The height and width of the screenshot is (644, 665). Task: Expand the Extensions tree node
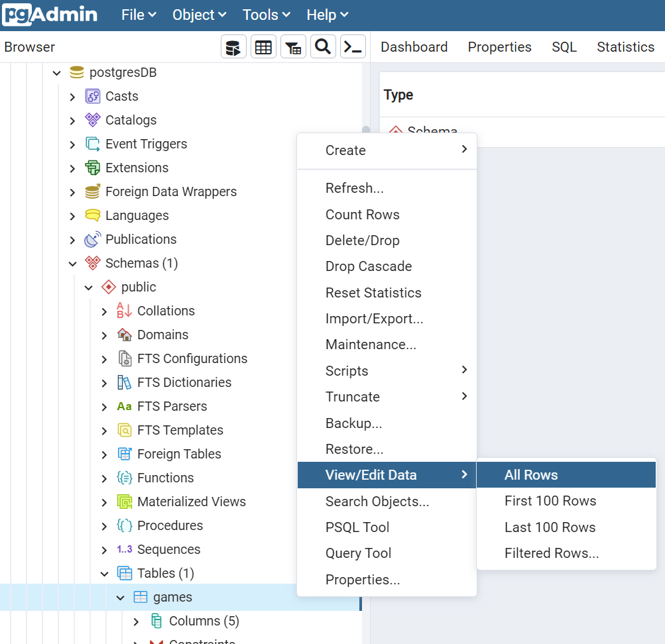(73, 168)
